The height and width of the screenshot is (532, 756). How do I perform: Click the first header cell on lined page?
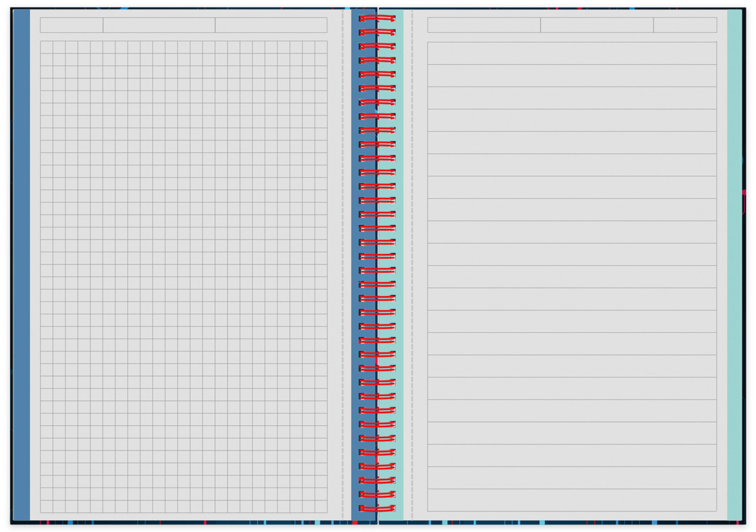[484, 25]
